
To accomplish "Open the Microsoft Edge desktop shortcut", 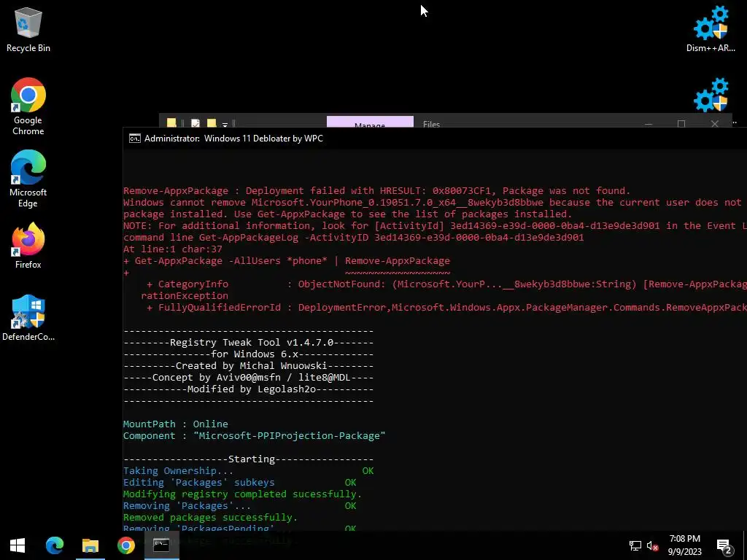I will (x=28, y=179).
